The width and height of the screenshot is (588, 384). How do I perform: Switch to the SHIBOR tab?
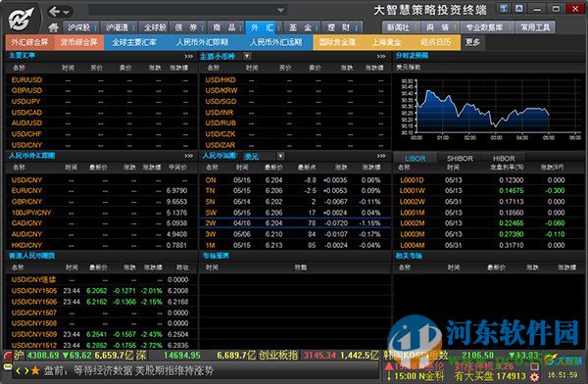460,159
